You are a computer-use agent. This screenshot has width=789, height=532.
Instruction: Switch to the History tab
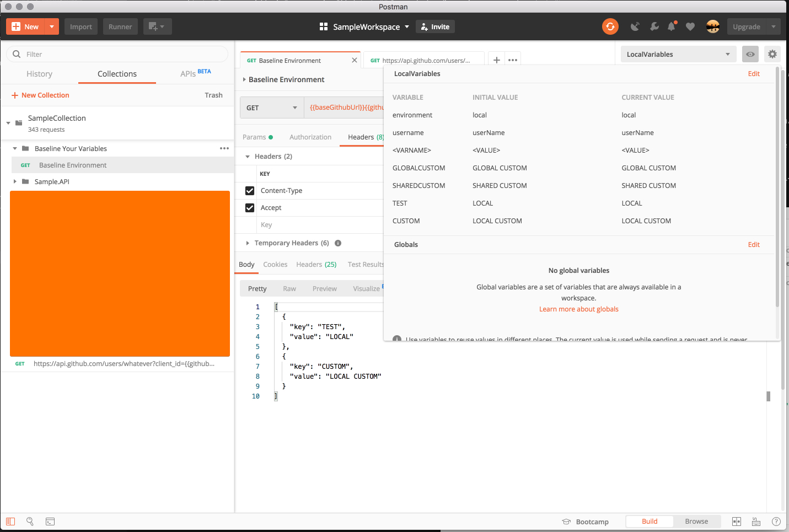pos(39,74)
